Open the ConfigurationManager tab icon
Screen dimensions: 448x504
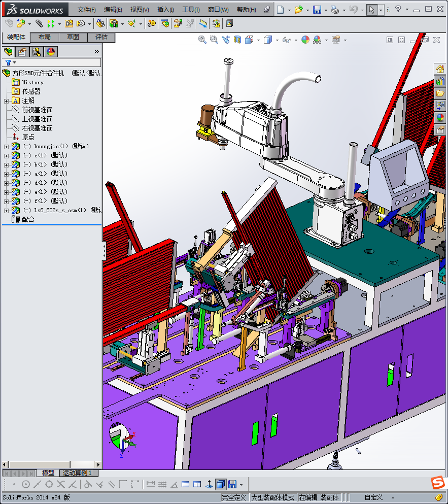37,51
